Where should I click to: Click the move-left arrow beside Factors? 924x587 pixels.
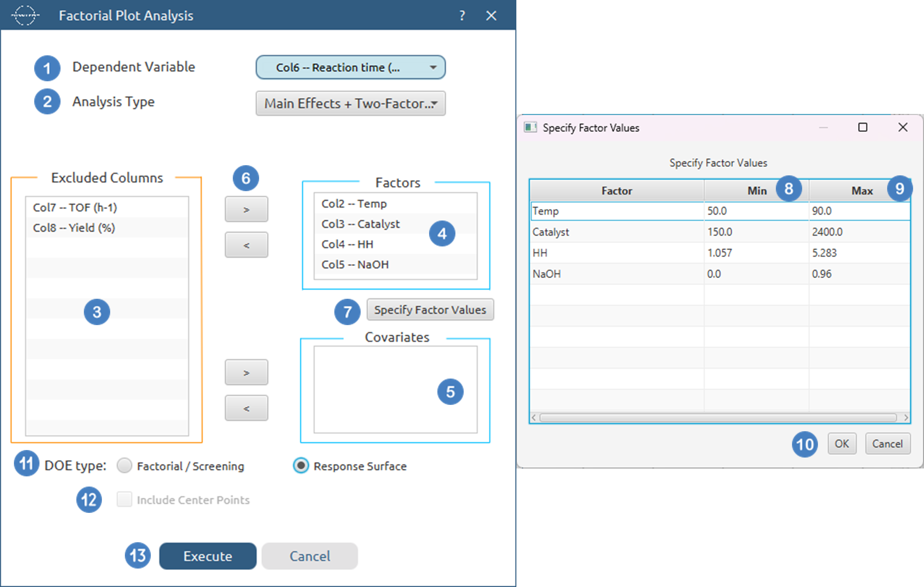coord(246,245)
